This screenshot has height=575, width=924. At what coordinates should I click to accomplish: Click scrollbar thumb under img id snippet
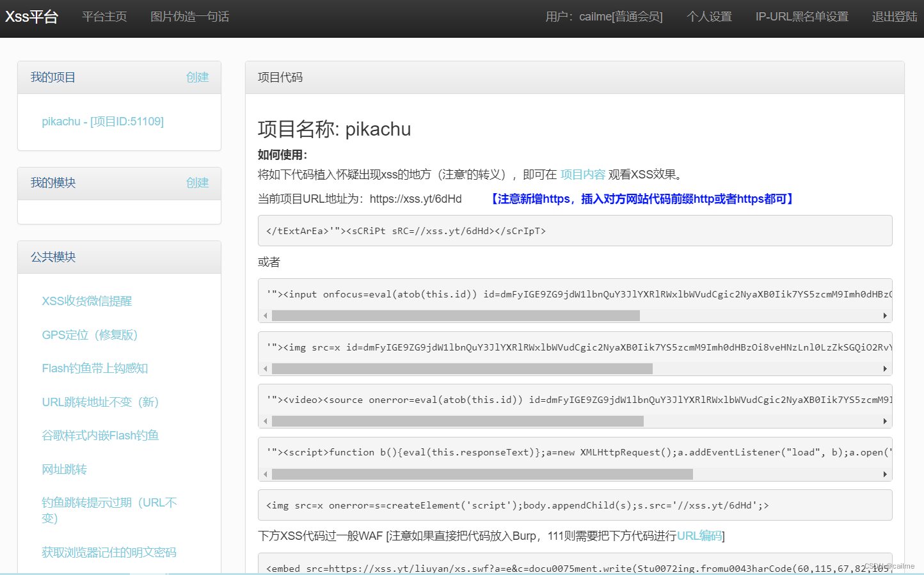pyautogui.click(x=462, y=369)
